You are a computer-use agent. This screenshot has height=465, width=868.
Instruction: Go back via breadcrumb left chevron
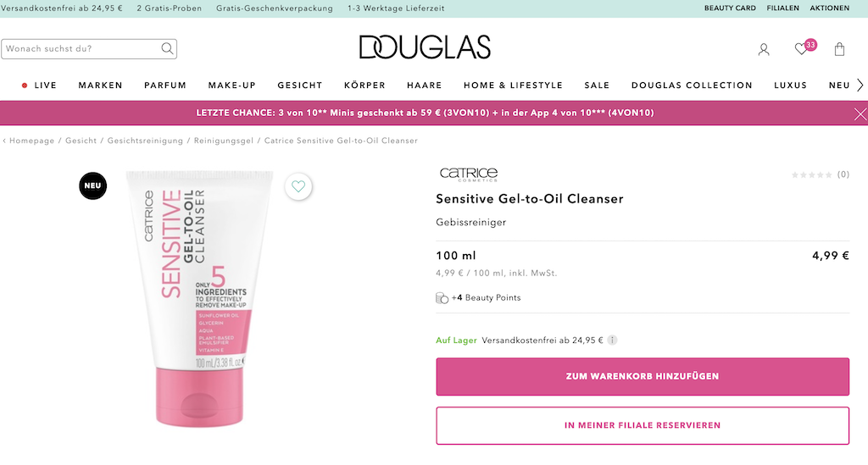tap(4, 141)
